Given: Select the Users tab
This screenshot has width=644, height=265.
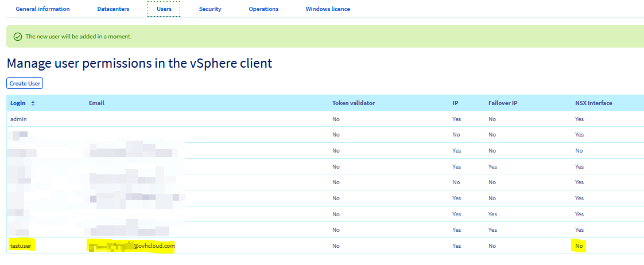Looking at the screenshot, I should coord(164,9).
